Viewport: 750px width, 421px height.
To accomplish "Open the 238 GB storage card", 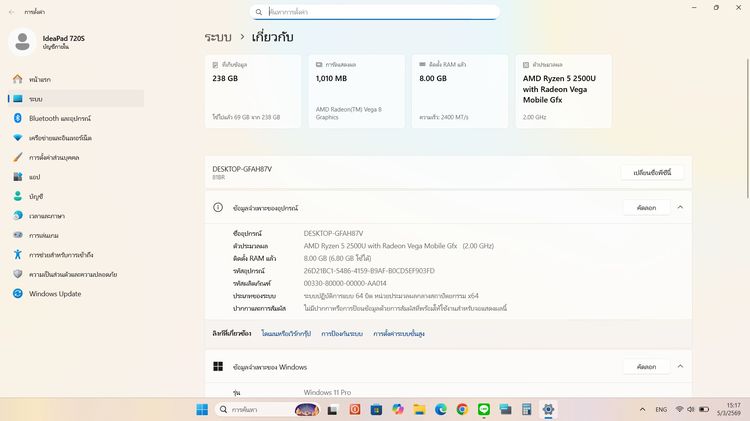I will coord(253,91).
